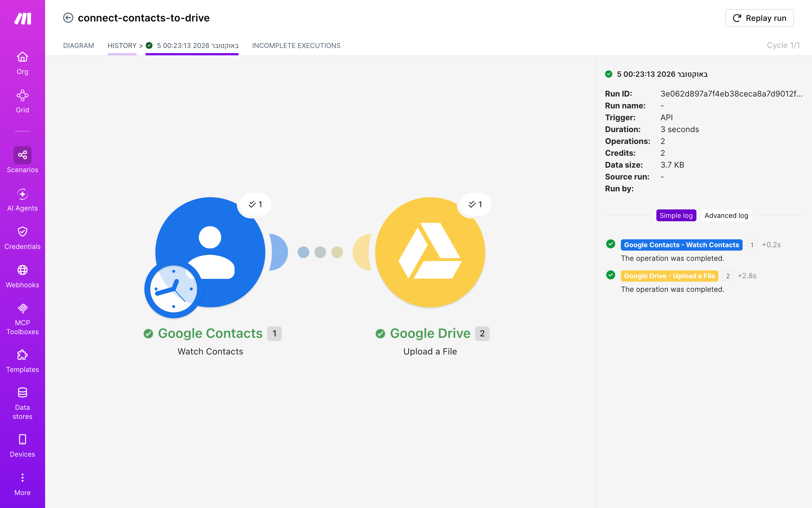
Task: Click the Watch Contacts subtitle
Action: [x=210, y=351]
